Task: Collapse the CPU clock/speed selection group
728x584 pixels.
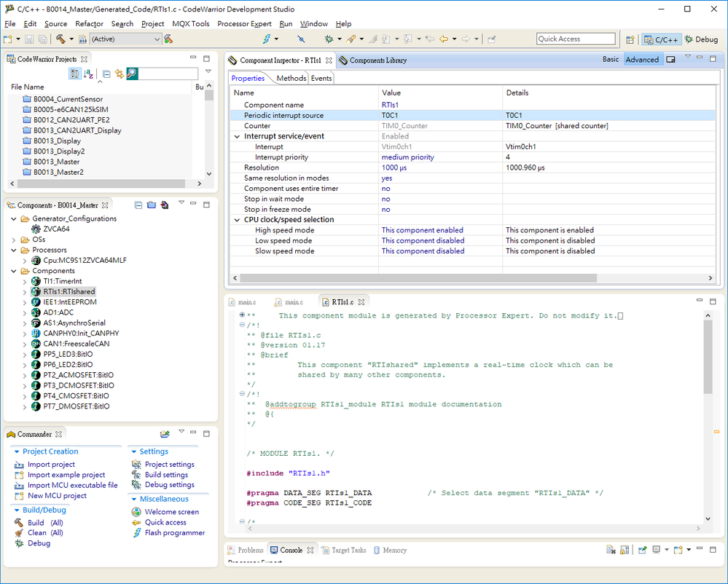Action: tap(237, 219)
